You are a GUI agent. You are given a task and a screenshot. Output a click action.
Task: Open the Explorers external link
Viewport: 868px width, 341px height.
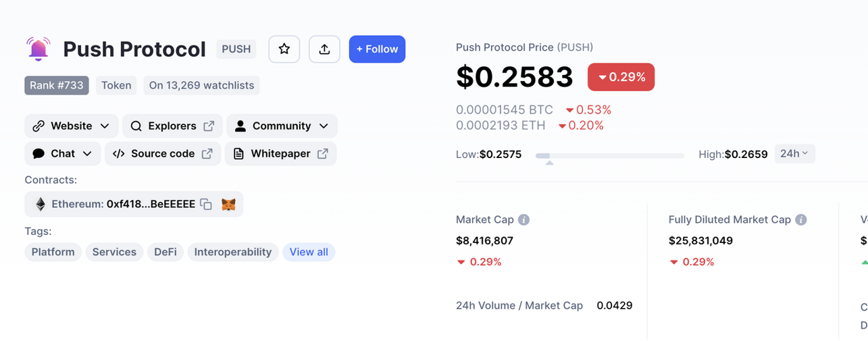172,126
